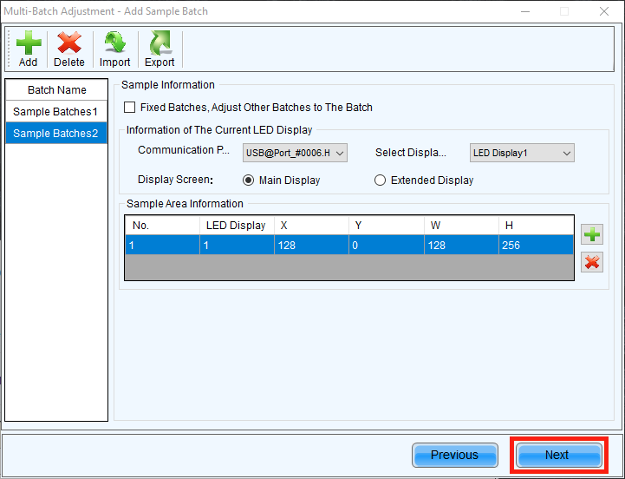
Task: Go back with the Previous button
Action: 454,455
